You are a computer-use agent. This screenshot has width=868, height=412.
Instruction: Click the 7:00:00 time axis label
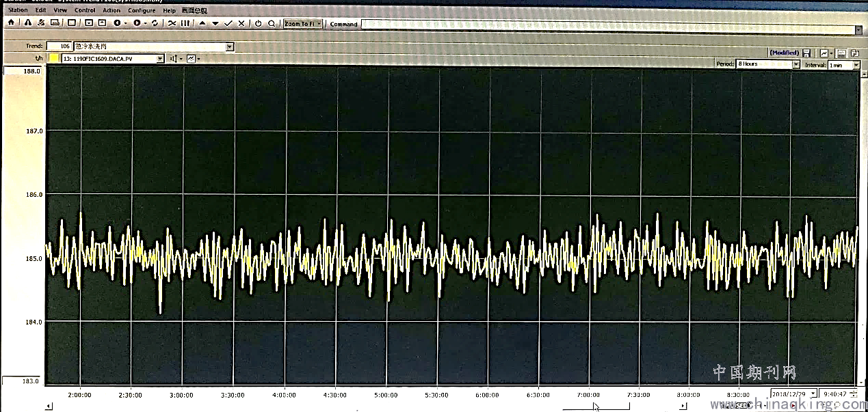coord(588,395)
